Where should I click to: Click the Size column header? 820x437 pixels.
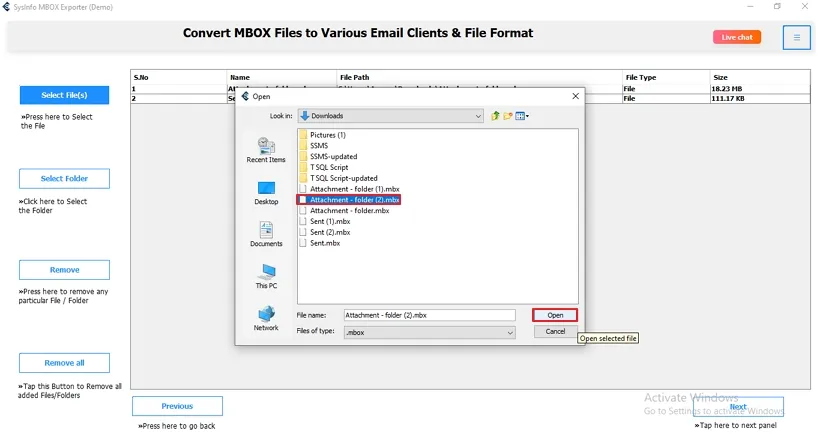(x=759, y=77)
